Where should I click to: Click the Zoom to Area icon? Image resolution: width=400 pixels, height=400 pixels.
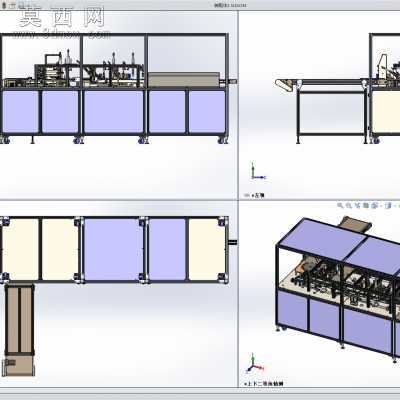[348, 205]
